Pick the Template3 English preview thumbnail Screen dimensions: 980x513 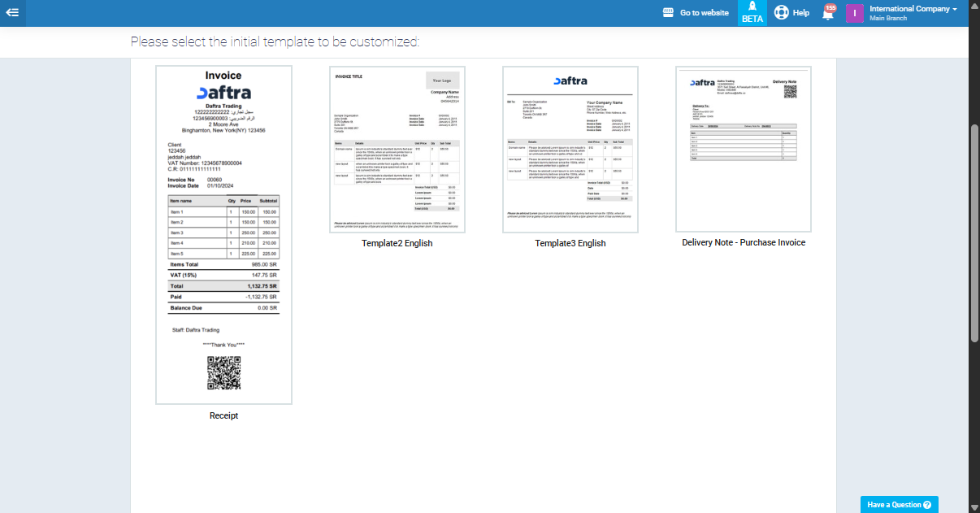[x=570, y=150]
